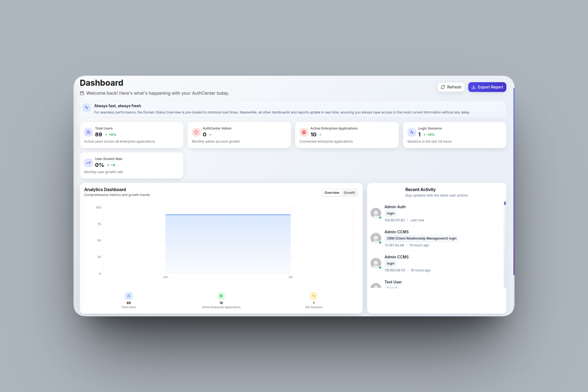Click the IP address 119.160.58.113
Screen dimensions: 588x392
(395, 270)
